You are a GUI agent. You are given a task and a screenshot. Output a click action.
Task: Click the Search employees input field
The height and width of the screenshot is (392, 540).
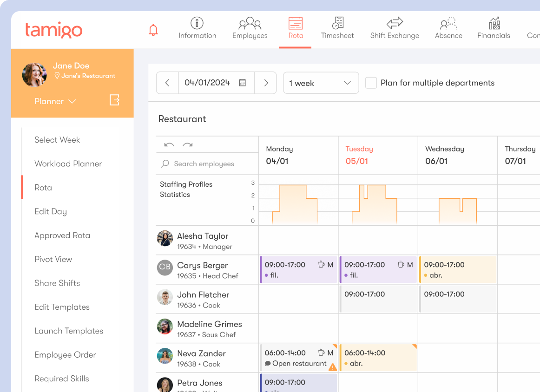tap(204, 164)
